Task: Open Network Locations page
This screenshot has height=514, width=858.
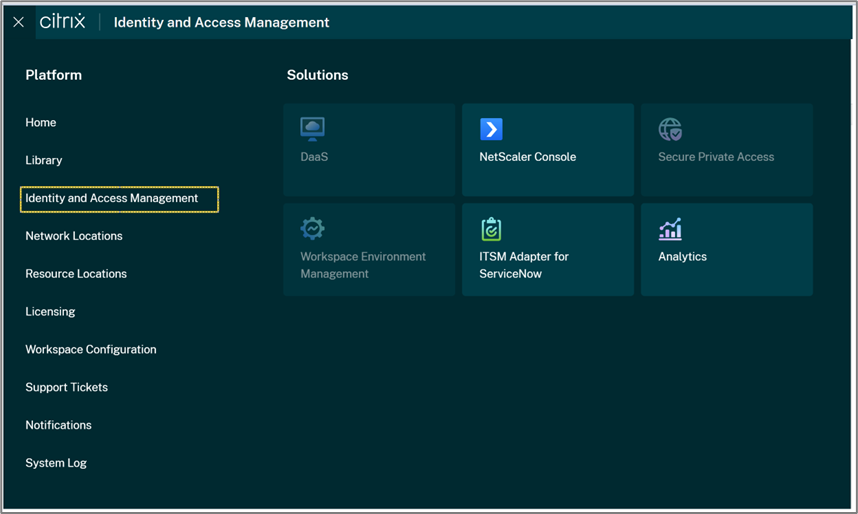Action: (74, 236)
